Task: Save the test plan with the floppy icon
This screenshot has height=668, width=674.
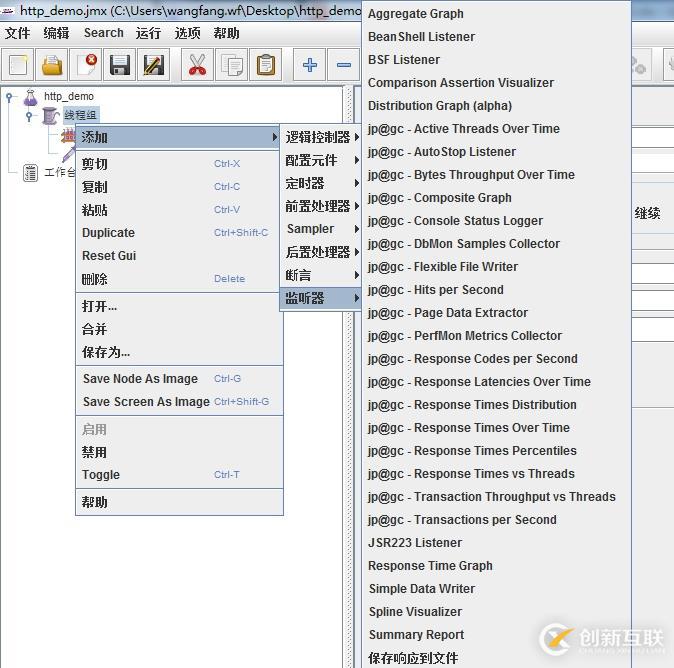Action: click(120, 65)
